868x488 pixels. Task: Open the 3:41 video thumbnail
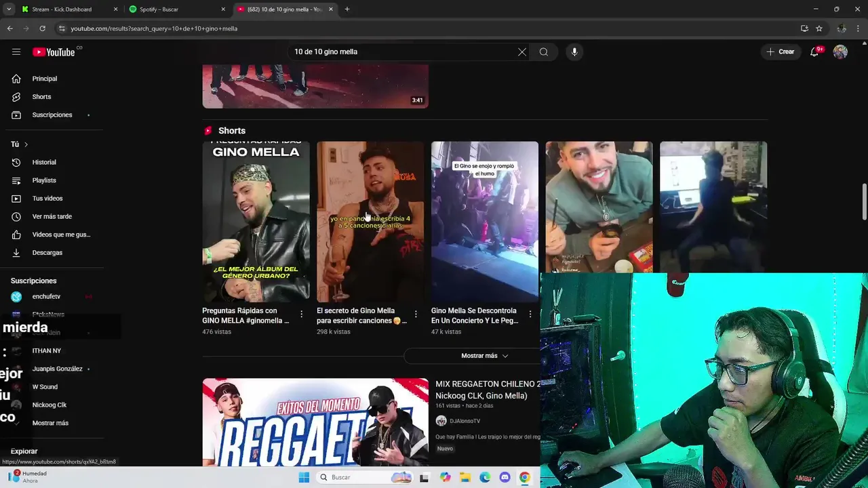pyautogui.click(x=315, y=86)
